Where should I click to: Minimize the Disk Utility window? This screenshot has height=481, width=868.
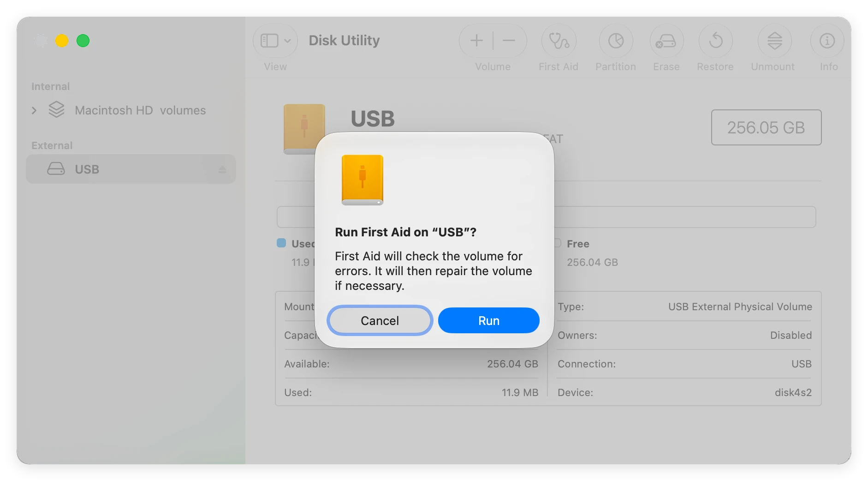(x=62, y=41)
